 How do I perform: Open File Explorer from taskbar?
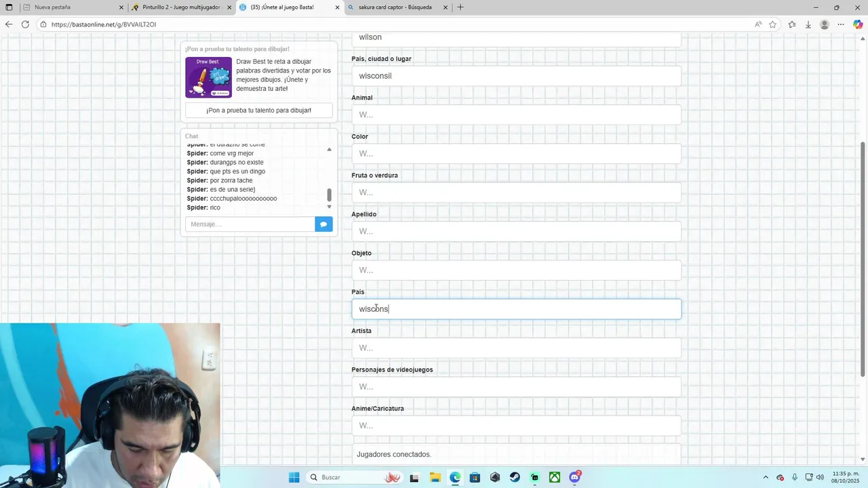[435, 477]
